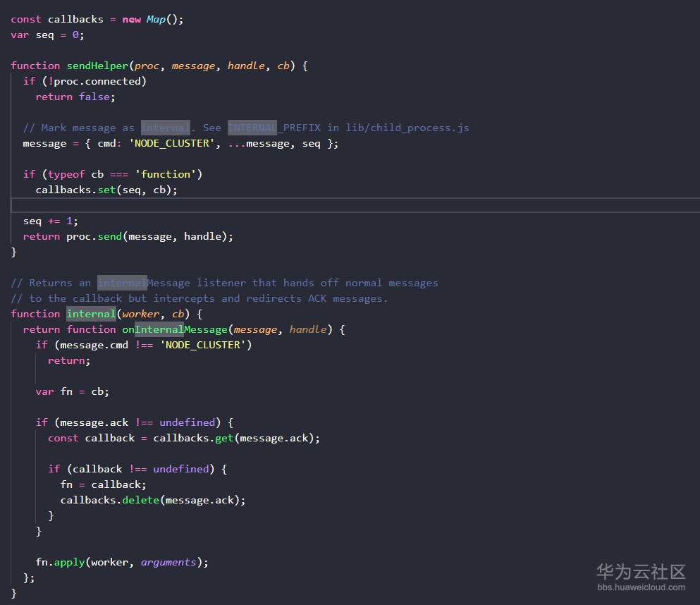This screenshot has width=700, height=605.
Task: Click the line 'fn.apply(worker, arguments);'
Action: point(122,562)
